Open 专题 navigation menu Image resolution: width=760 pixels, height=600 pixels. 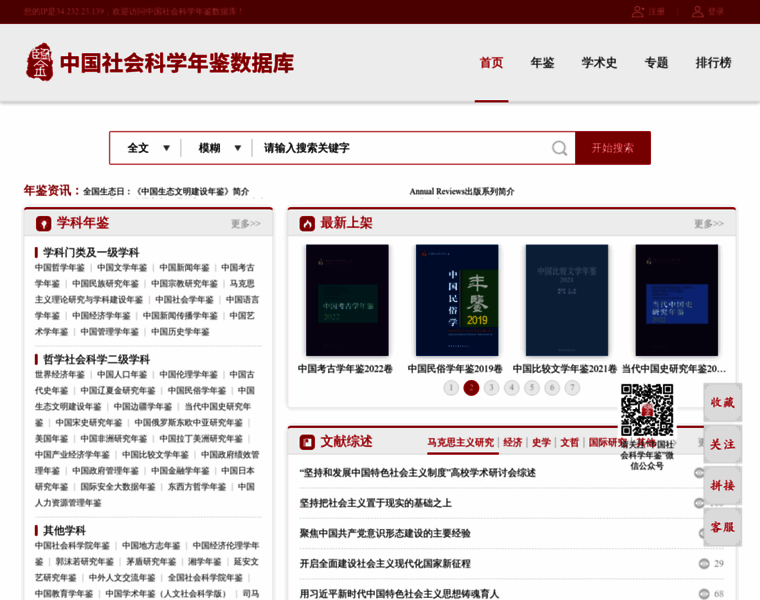656,63
